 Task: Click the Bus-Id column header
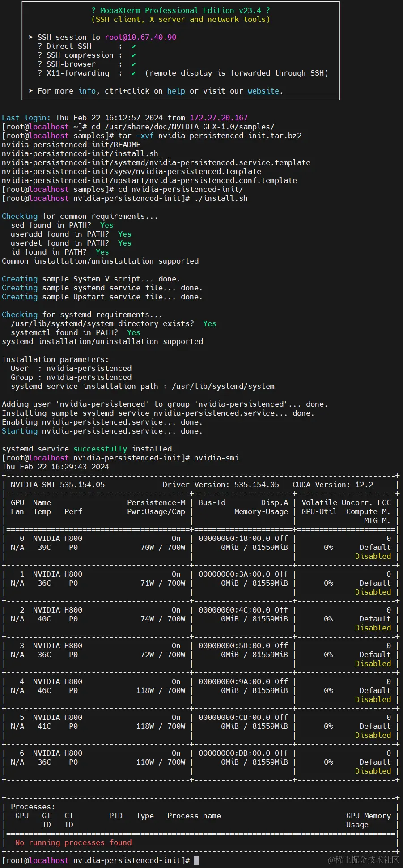(212, 502)
